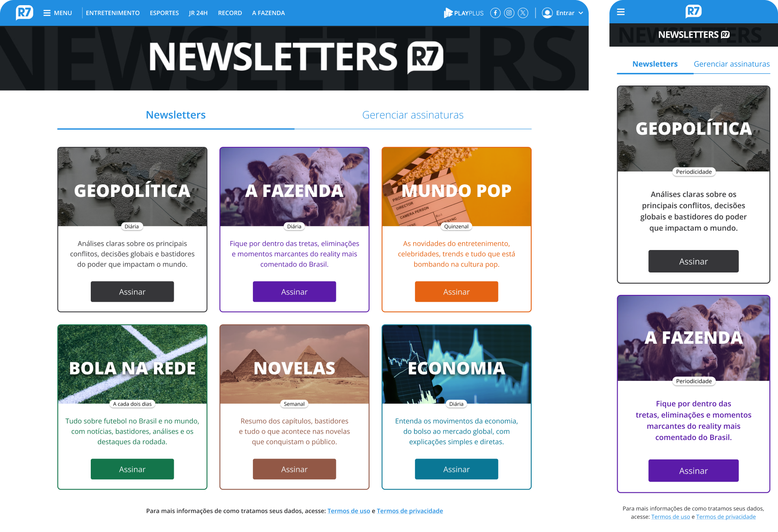Viewport: 778px width, 532px height.
Task: Click the Mundo Pop description text
Action: pos(456,254)
